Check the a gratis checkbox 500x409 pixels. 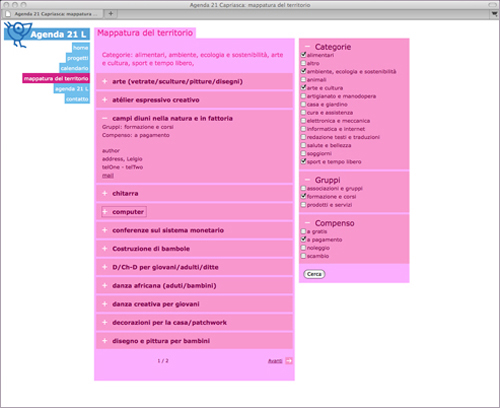pos(303,231)
